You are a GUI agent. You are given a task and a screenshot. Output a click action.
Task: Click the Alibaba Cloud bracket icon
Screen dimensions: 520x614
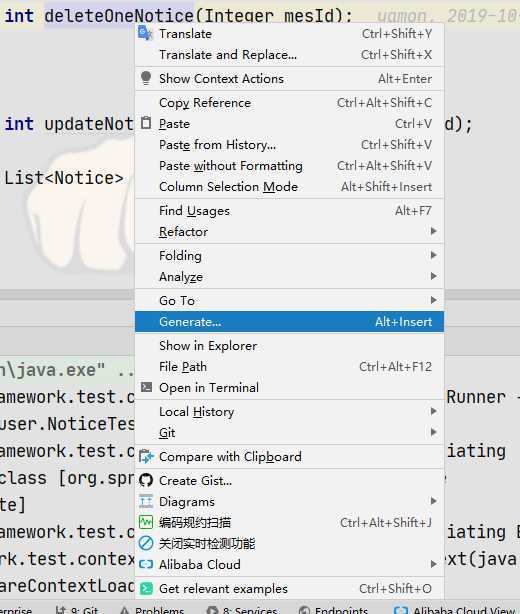tap(146, 564)
